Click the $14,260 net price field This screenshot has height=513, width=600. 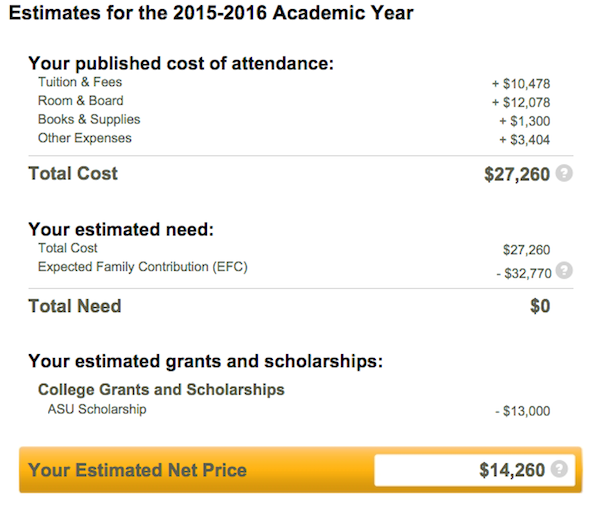click(x=474, y=470)
